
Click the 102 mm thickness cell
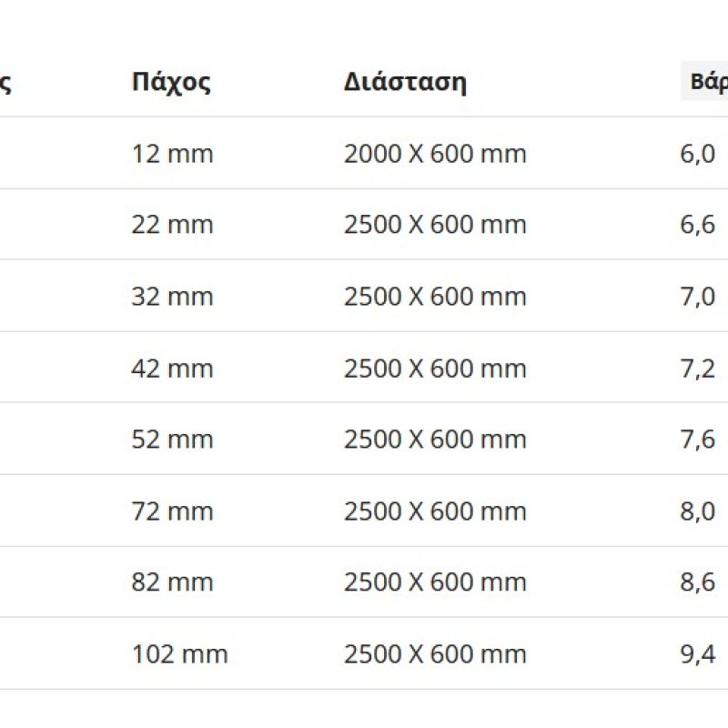(x=179, y=654)
